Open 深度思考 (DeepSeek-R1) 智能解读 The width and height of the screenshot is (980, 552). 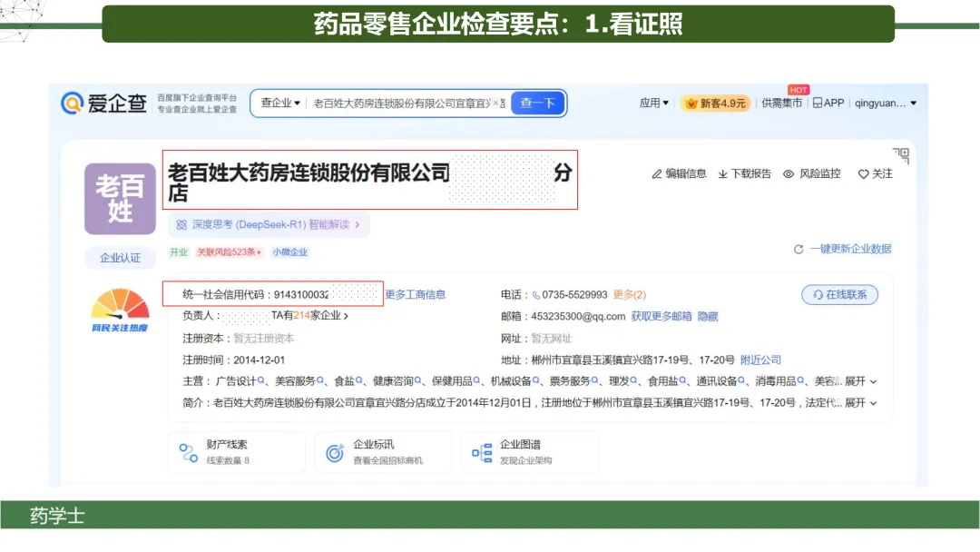pos(269,224)
